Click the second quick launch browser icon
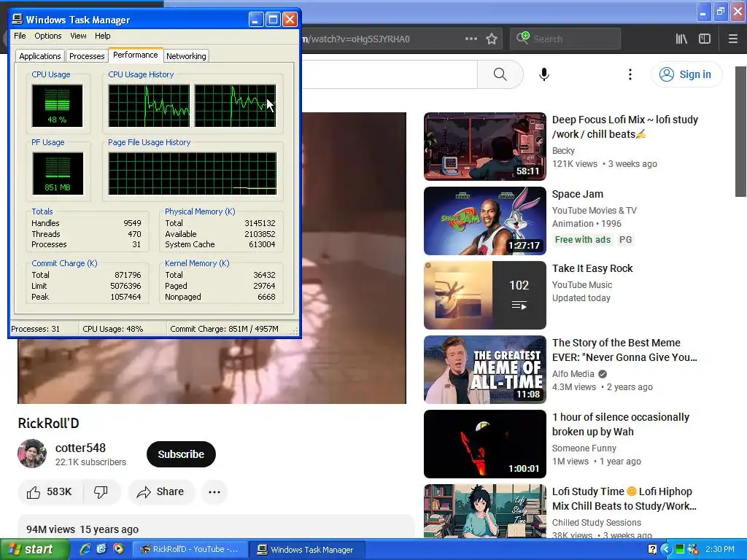This screenshot has height=560, width=747. (101, 549)
